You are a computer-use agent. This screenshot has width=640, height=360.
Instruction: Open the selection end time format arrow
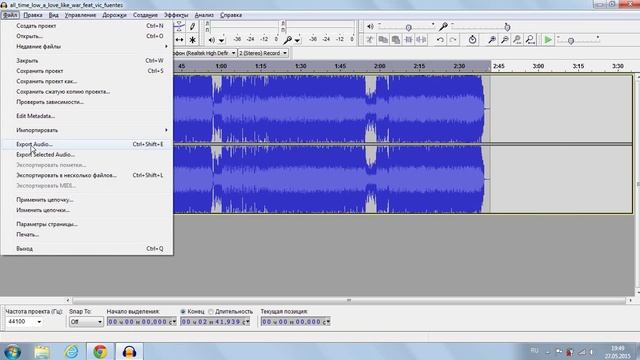(247, 322)
